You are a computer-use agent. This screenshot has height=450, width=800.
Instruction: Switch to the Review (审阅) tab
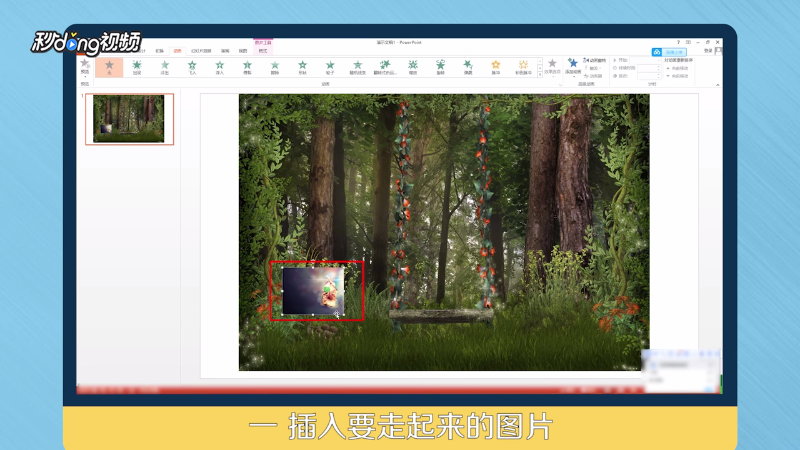click(225, 51)
